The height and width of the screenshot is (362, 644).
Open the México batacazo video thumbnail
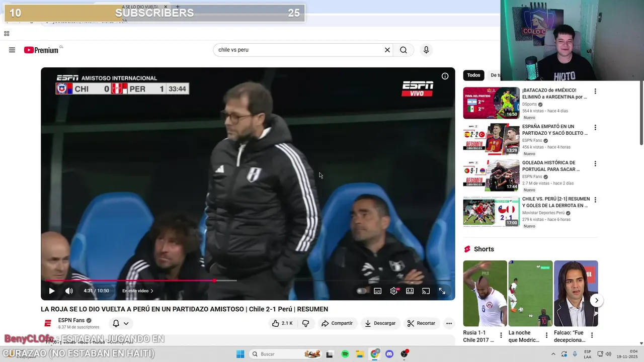[x=491, y=103]
